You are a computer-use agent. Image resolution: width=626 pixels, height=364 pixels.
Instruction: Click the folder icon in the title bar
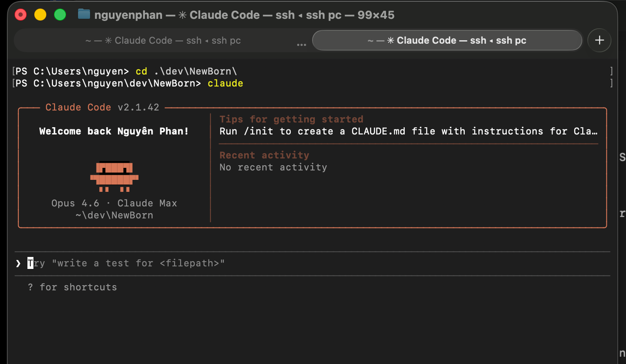tap(84, 15)
